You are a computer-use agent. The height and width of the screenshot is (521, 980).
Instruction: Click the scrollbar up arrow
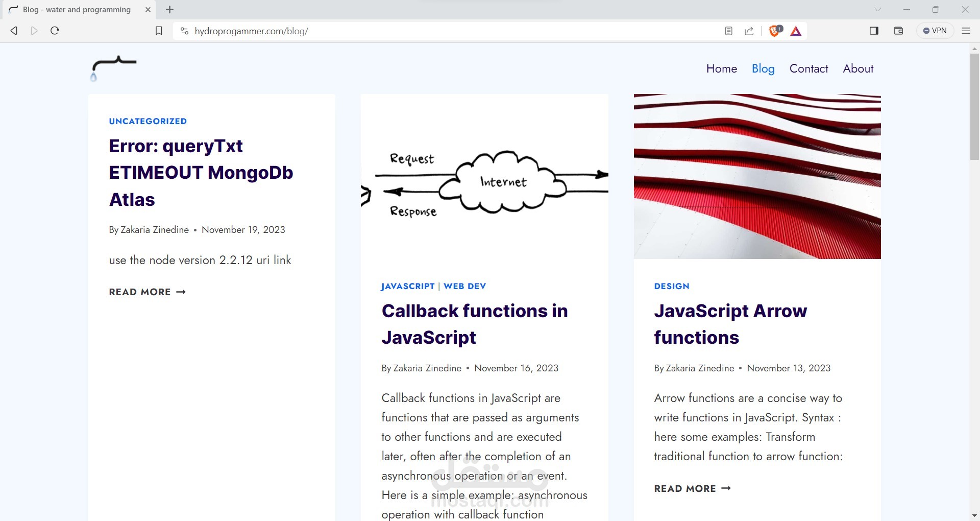coord(974,49)
